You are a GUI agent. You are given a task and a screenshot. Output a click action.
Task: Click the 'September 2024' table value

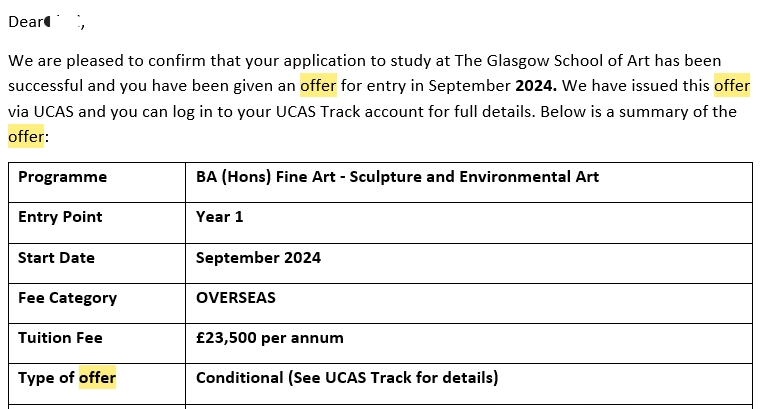(x=258, y=258)
